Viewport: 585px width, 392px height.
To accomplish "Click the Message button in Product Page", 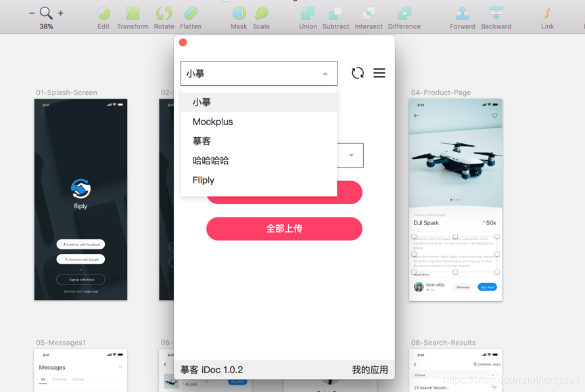I will (x=463, y=287).
